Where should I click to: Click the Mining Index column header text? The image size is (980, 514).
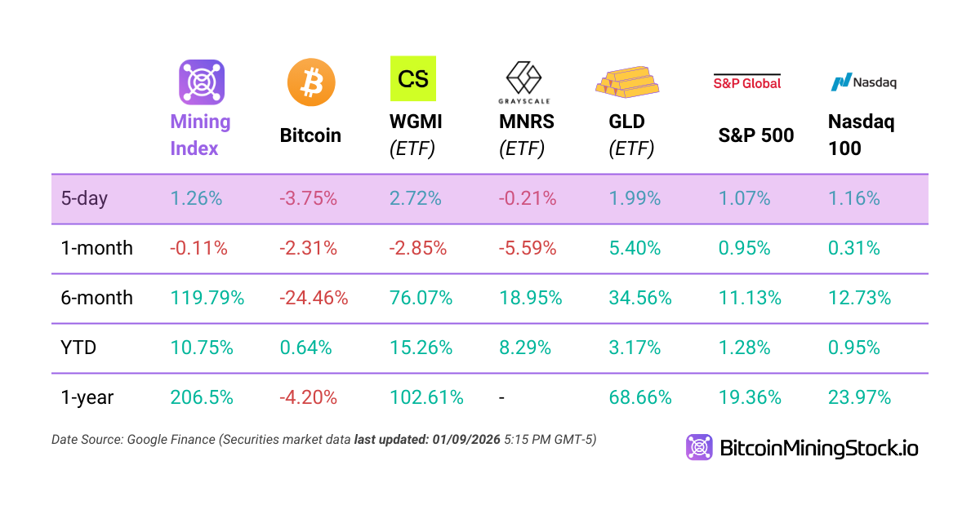click(200, 135)
